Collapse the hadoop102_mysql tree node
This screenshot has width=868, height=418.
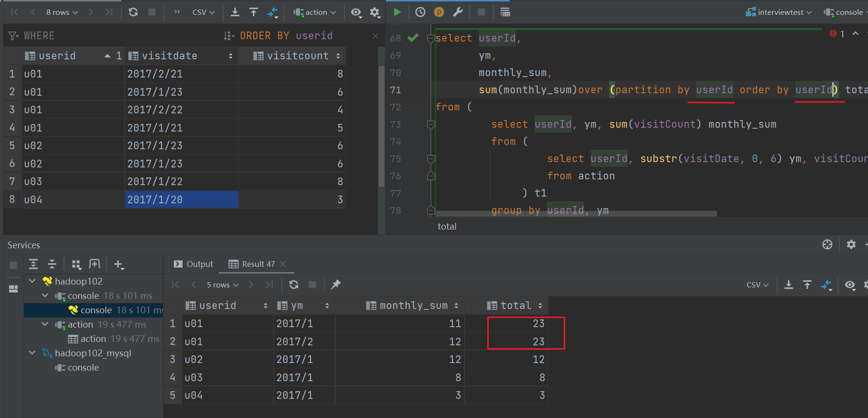32,353
